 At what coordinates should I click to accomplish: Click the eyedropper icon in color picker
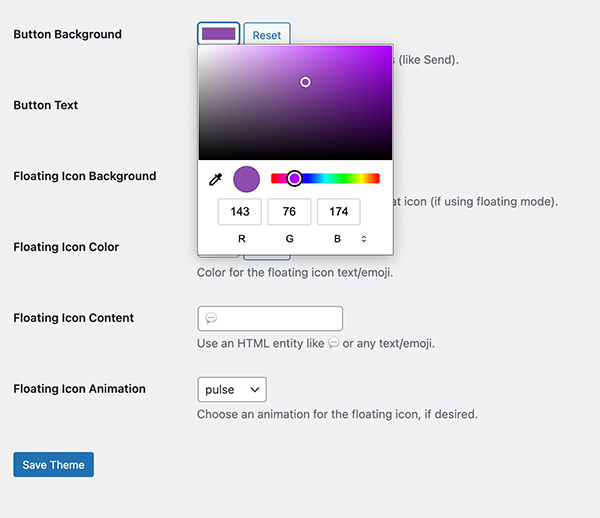pyautogui.click(x=215, y=179)
